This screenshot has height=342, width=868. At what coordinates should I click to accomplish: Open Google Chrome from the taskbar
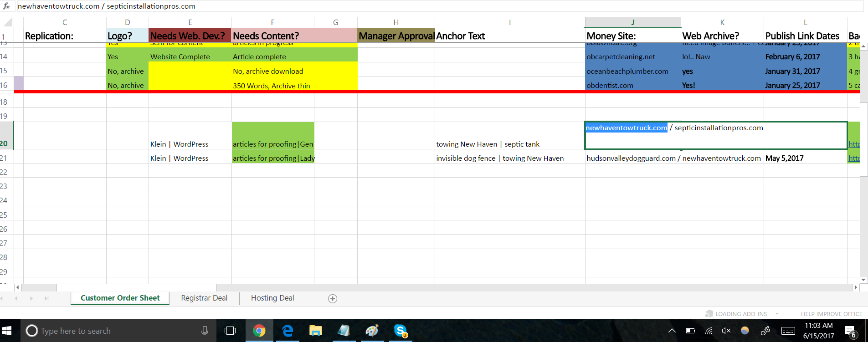click(259, 331)
